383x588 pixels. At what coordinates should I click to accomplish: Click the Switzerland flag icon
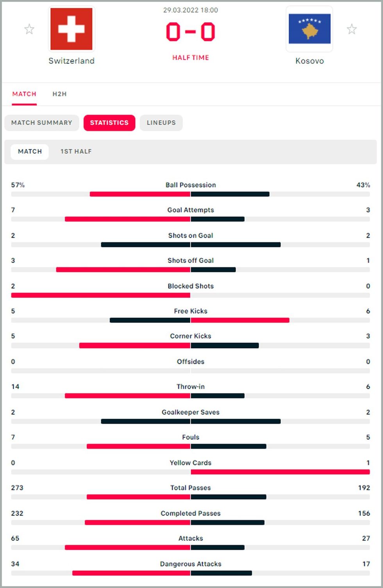point(71,29)
